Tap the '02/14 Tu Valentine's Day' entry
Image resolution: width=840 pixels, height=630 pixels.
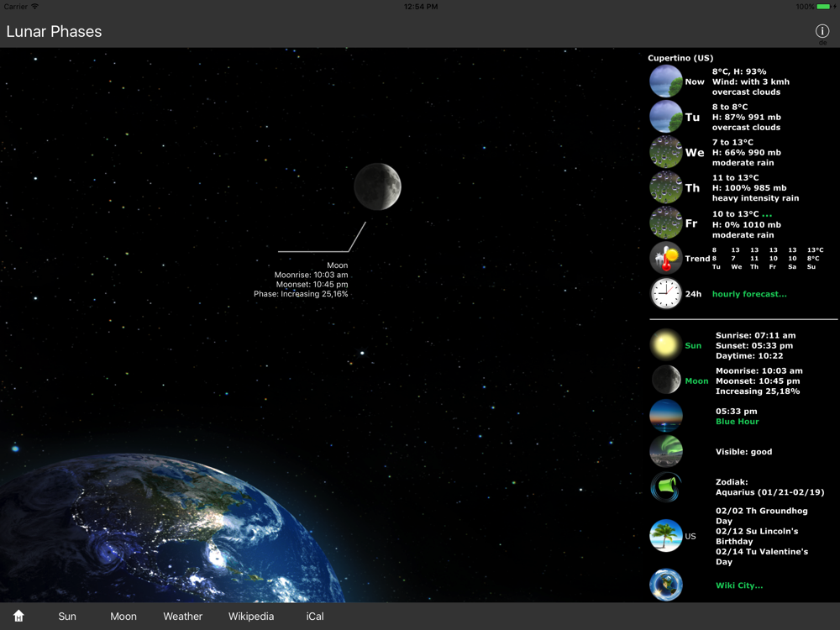[762, 557]
